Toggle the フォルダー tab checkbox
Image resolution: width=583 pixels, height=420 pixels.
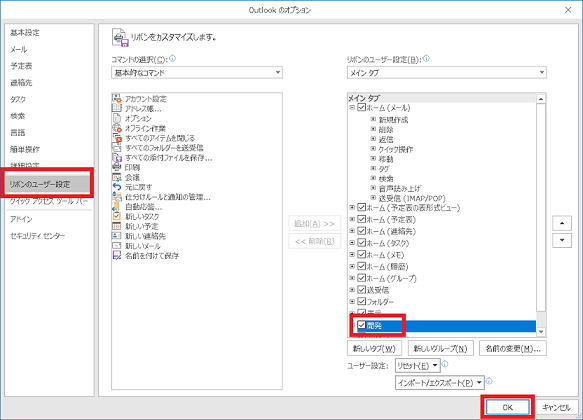361,301
